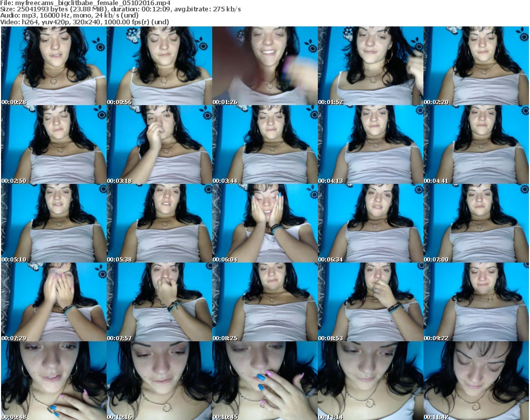Click the thumbnail stamped 00:07:29
Image resolution: width=530 pixels, height=420 pixels.
pos(54,302)
